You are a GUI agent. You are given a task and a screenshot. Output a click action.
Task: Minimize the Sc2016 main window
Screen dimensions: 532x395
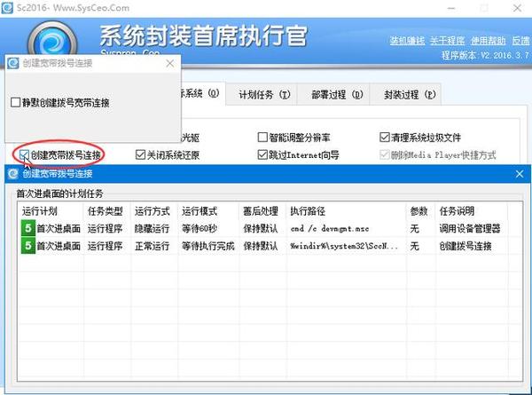(x=451, y=8)
